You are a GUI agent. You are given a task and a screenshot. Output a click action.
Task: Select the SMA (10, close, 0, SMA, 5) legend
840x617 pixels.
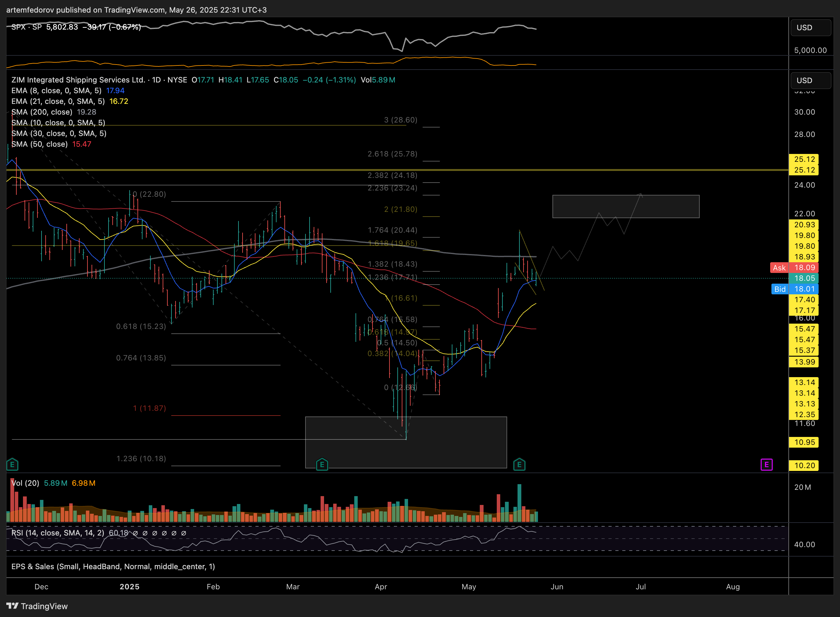[58, 123]
